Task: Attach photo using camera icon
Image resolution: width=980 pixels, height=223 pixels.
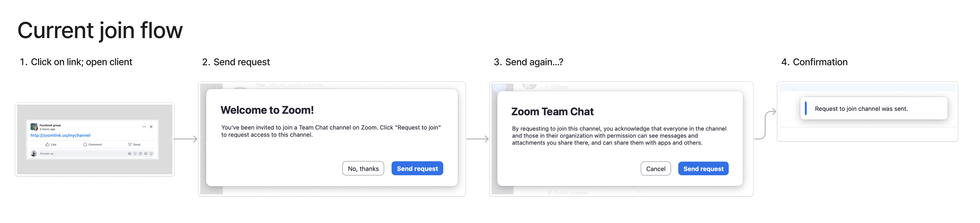Action: (x=140, y=154)
